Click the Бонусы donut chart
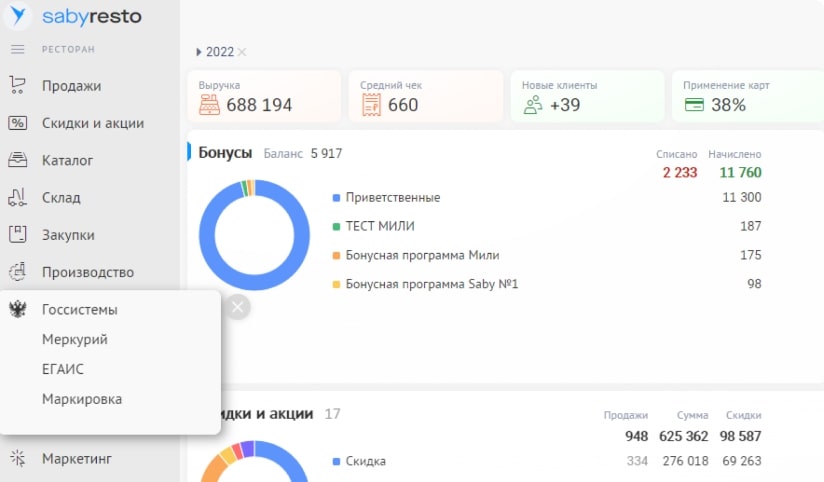The height and width of the screenshot is (482, 824). (x=254, y=236)
